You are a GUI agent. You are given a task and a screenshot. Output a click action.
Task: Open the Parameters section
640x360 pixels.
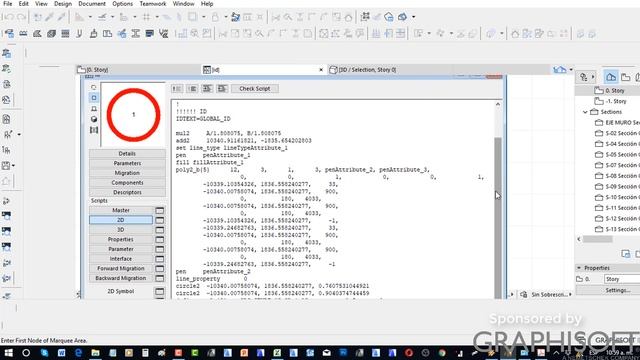click(x=127, y=163)
